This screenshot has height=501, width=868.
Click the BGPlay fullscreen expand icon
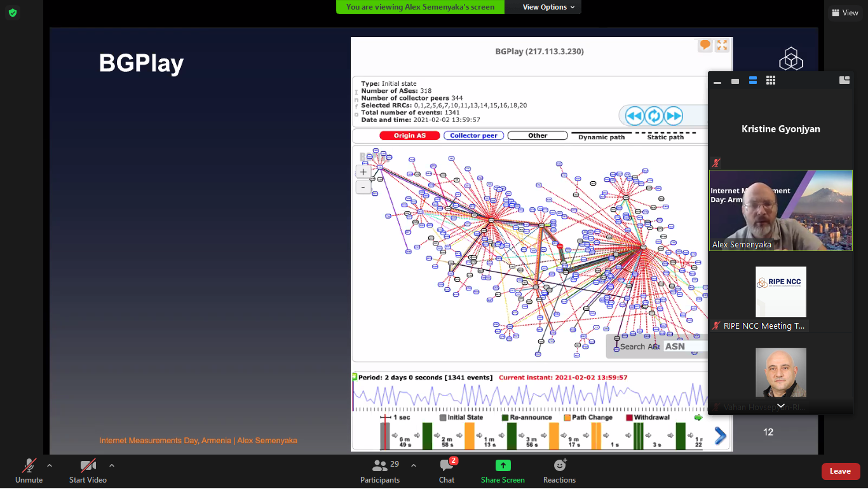coord(722,45)
